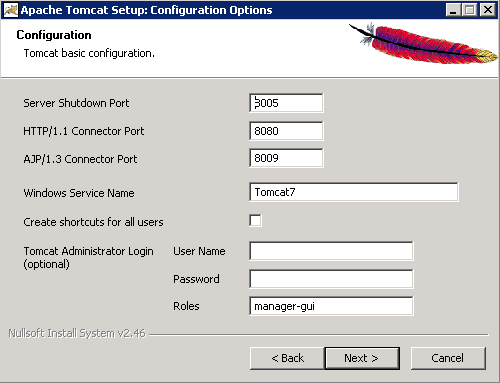The width and height of the screenshot is (500, 383).
Task: Click the AJP/1.3 Connector Port label
Action: [80, 159]
